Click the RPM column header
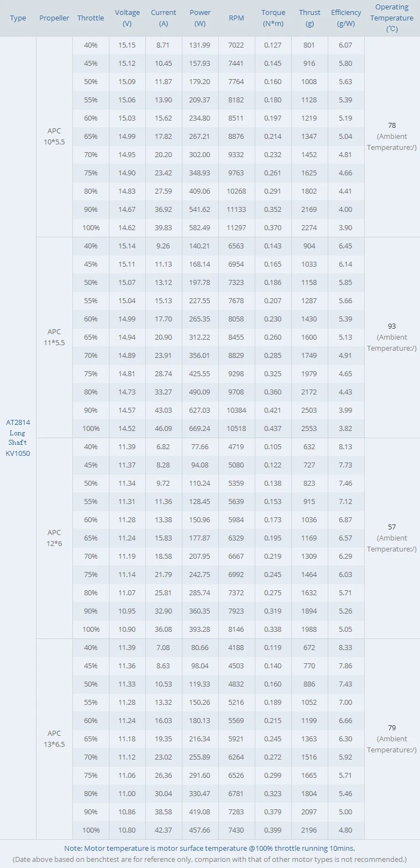 coord(236,18)
